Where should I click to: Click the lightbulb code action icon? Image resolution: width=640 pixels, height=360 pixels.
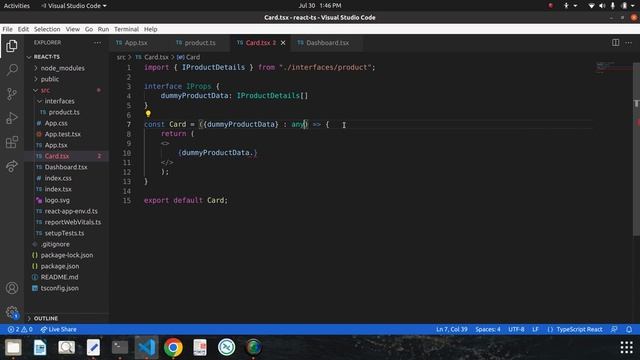click(x=148, y=114)
